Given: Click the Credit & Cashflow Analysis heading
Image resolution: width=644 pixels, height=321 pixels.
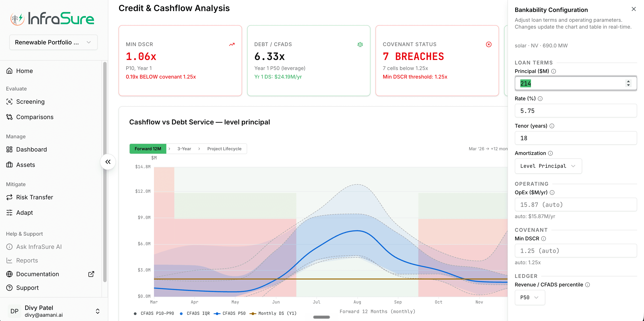Looking at the screenshot, I should (x=174, y=8).
